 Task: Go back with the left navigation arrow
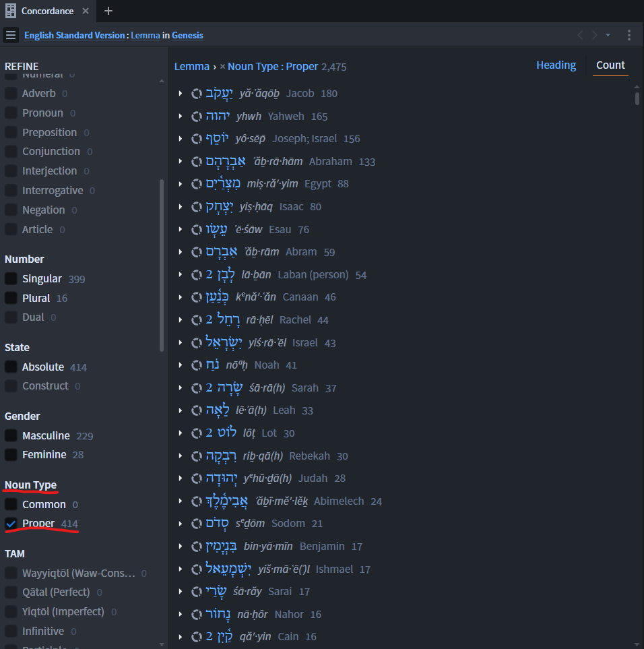click(580, 35)
